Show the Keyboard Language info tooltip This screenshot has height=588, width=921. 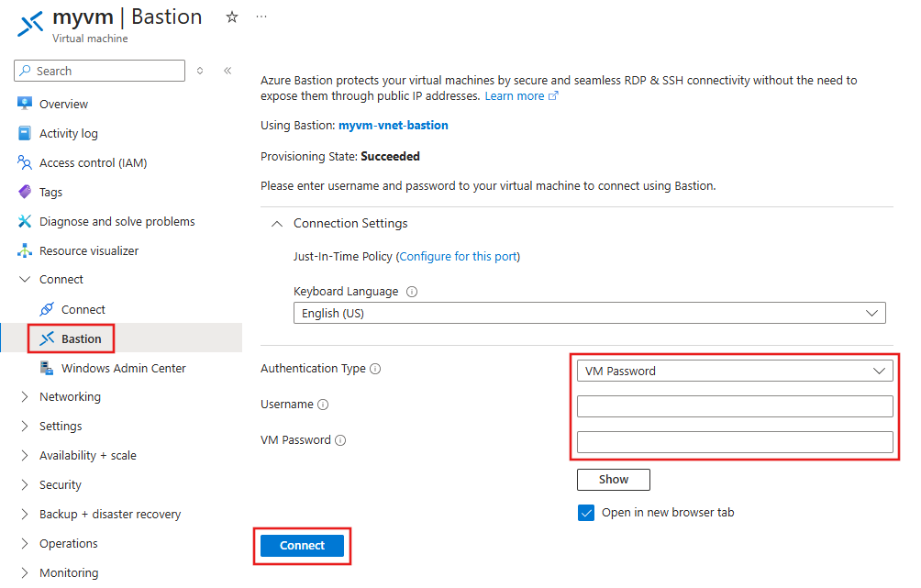[411, 291]
